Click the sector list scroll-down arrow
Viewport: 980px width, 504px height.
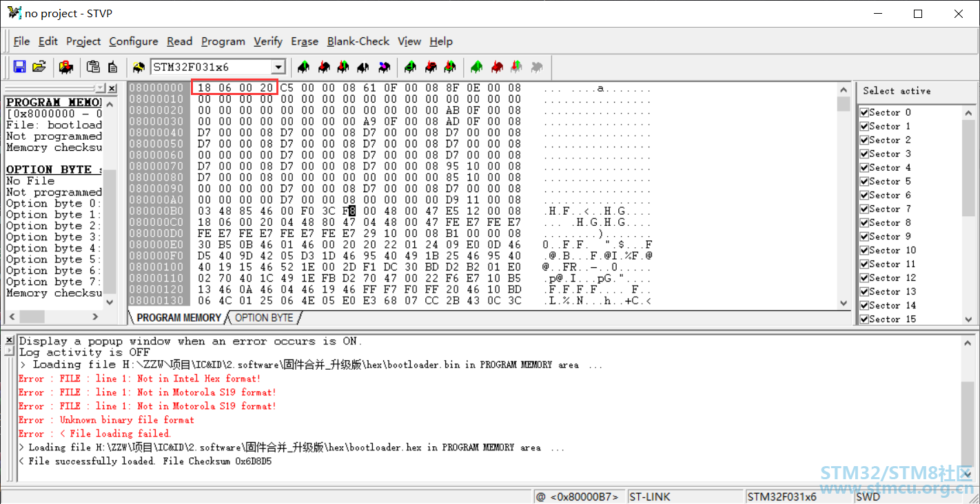[968, 319]
